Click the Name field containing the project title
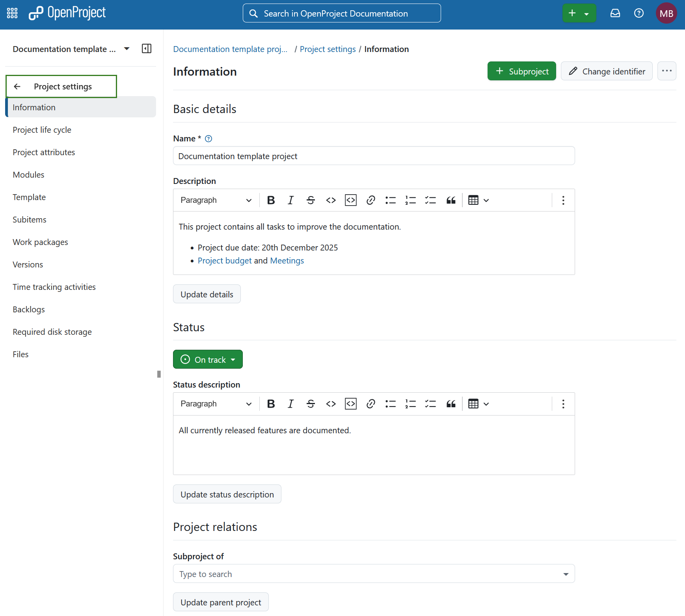Viewport: 685px width, 616px height. click(374, 156)
